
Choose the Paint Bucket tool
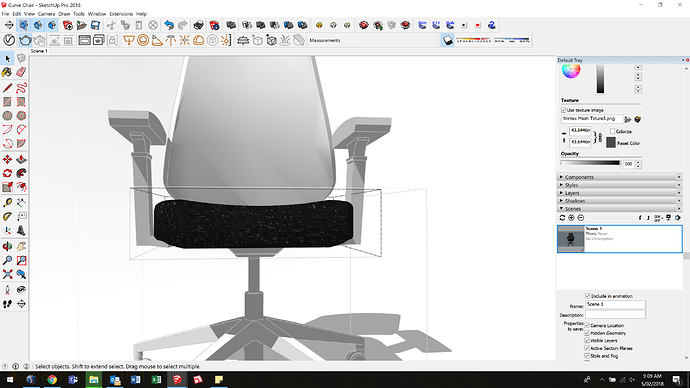pos(7,72)
